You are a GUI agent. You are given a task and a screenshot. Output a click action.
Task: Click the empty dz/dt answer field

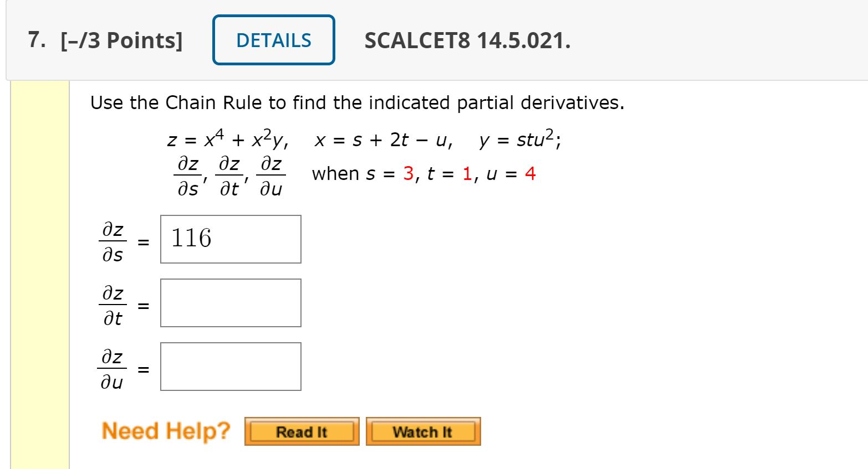[x=229, y=302]
